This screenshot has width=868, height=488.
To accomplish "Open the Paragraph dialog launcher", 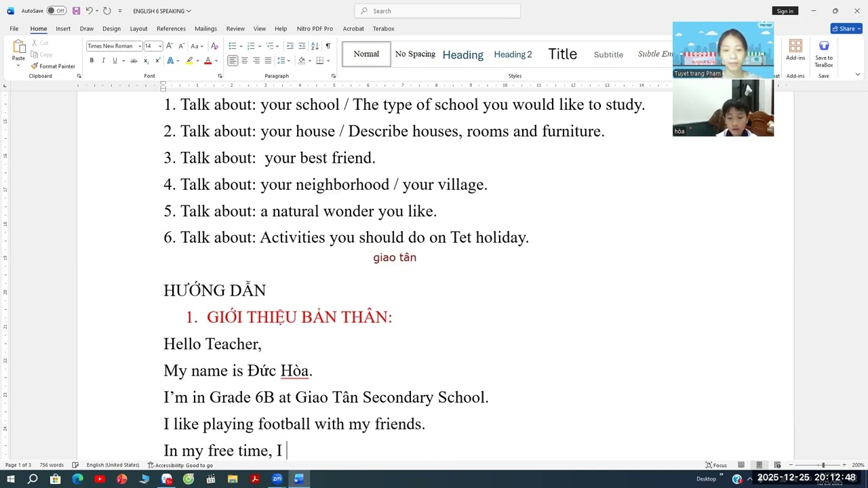I will (x=333, y=76).
